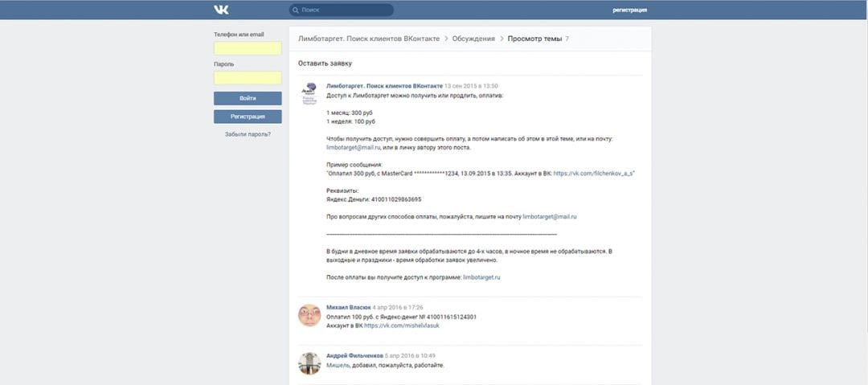Open Андрей Фильченков profile name
This screenshot has height=385, width=868.
point(355,355)
